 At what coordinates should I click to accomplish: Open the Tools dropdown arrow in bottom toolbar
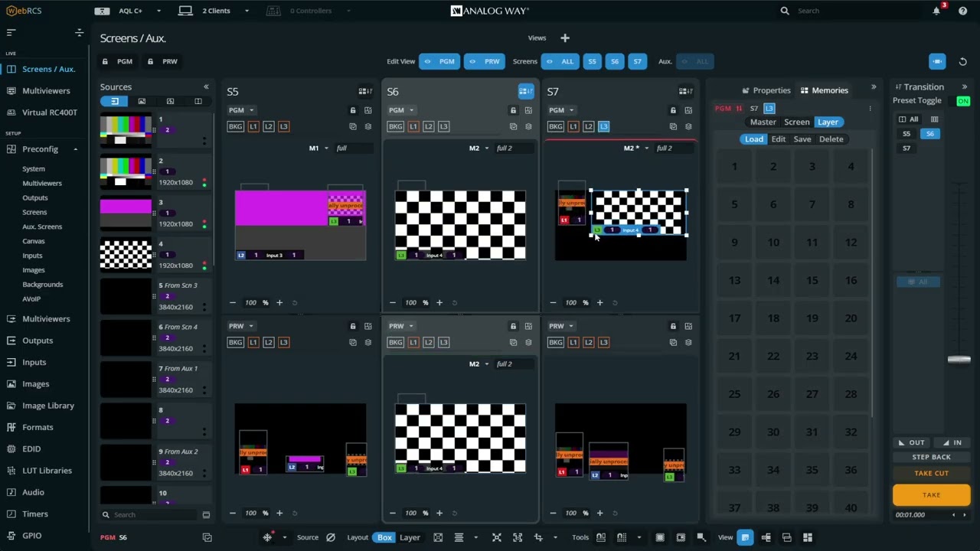[639, 537]
